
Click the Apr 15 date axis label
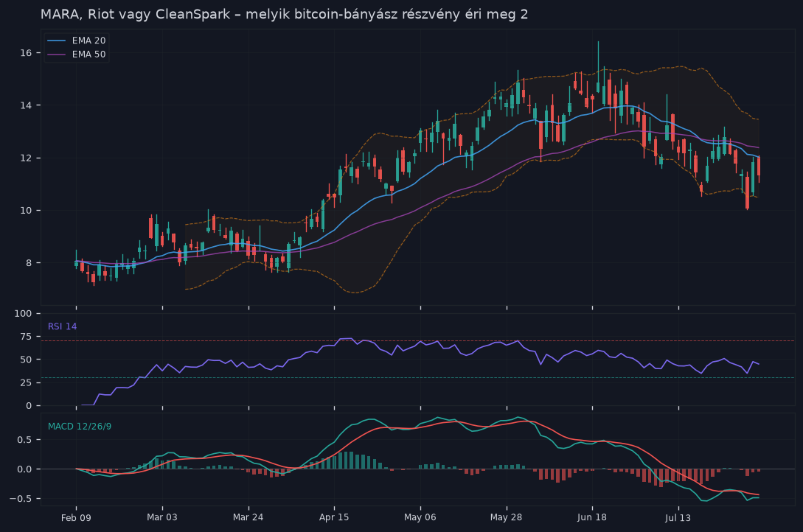334,517
